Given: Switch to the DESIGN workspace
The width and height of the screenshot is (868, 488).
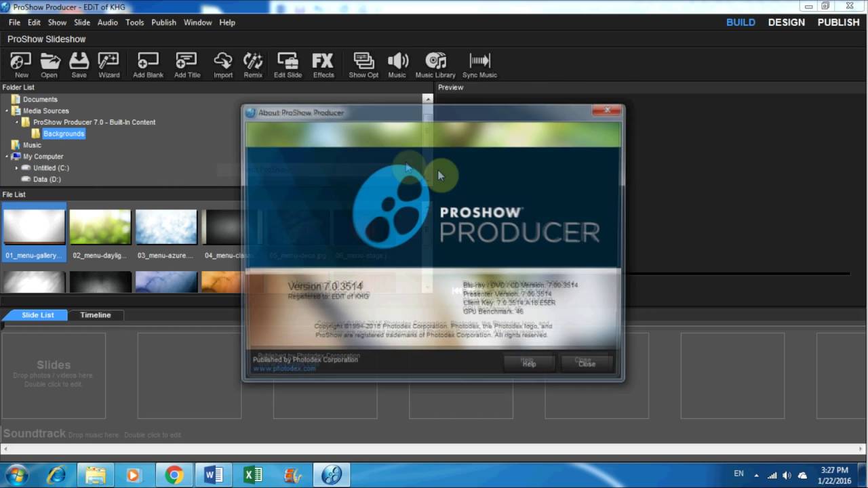Looking at the screenshot, I should [786, 22].
